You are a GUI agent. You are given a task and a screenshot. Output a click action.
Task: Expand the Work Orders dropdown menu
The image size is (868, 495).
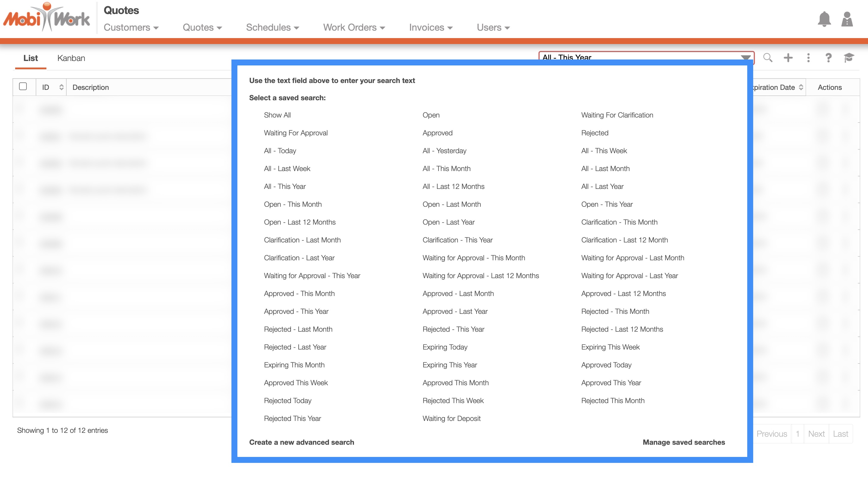(354, 28)
